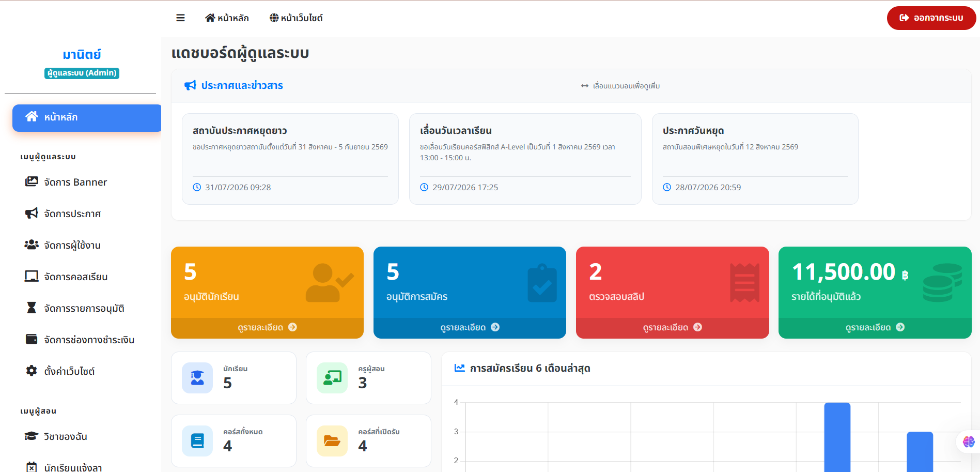This screenshot has height=472, width=980.
Task: Open the floating brain assistant icon
Action: [969, 441]
